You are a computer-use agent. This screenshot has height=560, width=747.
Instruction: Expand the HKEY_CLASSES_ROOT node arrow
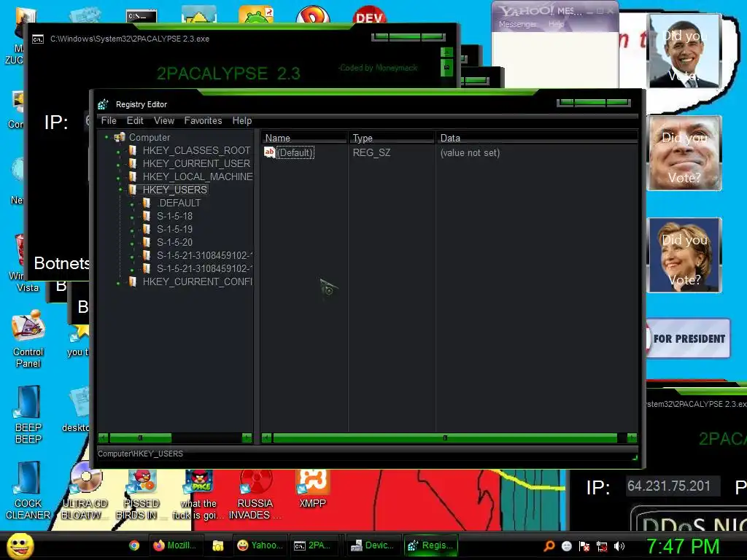[x=119, y=152]
